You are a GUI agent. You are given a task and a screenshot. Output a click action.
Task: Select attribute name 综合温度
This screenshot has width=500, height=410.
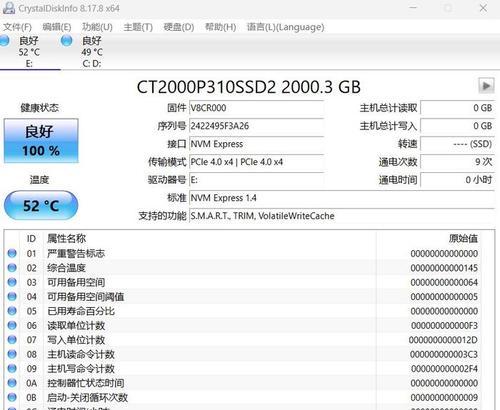pos(66,268)
